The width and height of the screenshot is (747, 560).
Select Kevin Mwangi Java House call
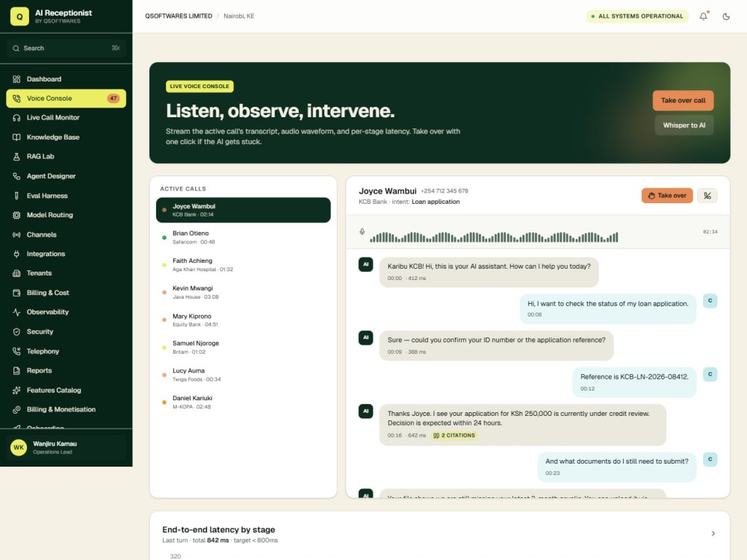[244, 293]
